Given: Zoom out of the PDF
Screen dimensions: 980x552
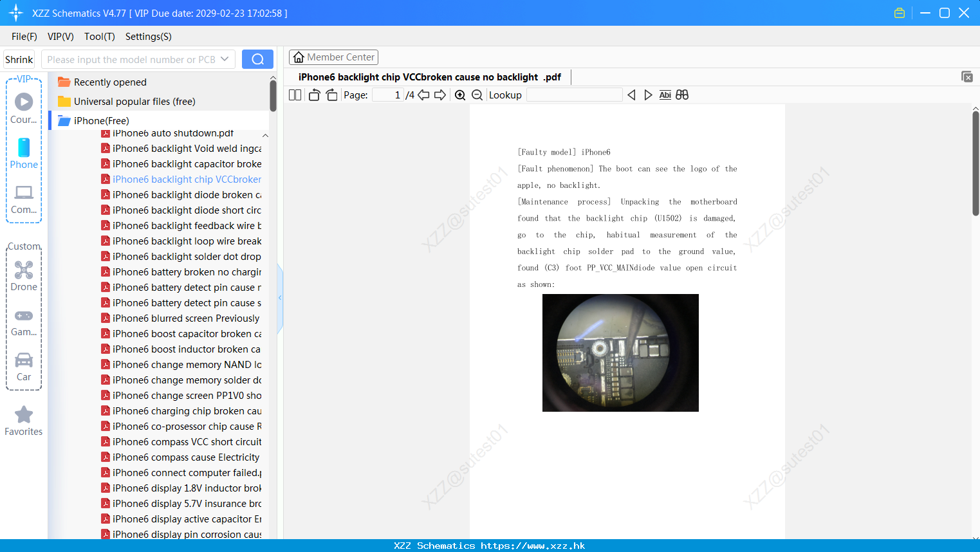Looking at the screenshot, I should (x=477, y=95).
